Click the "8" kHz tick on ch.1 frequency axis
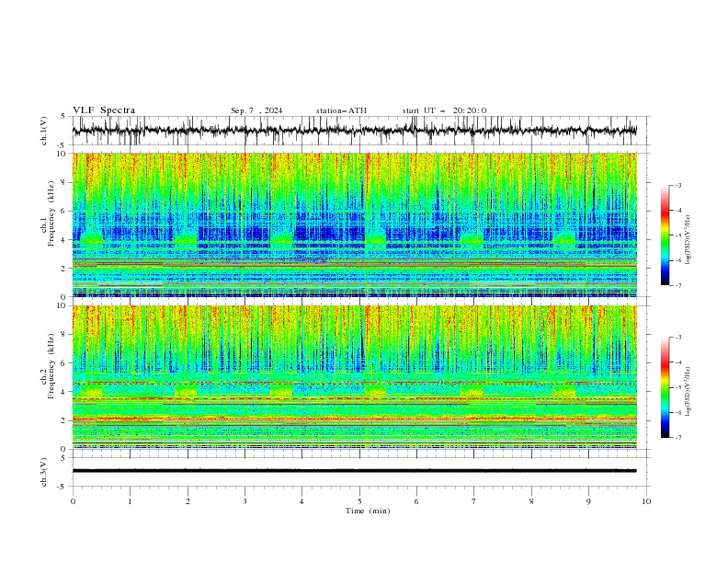Image resolution: width=728 pixels, height=563 pixels. pos(64,182)
